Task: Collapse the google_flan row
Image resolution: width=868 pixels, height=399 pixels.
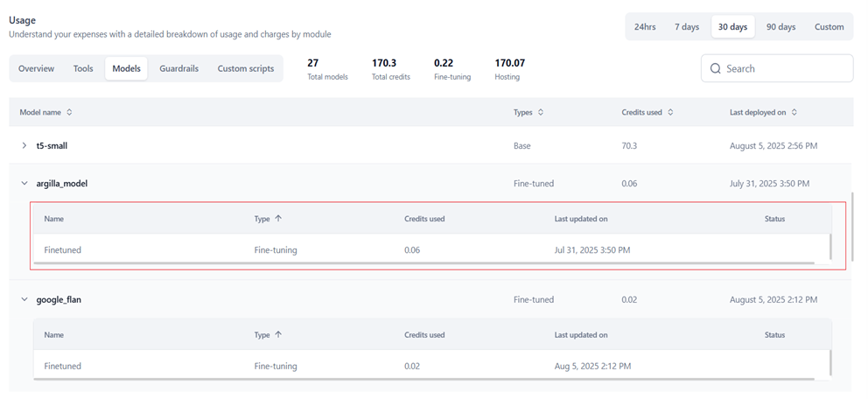Action: coord(24,299)
